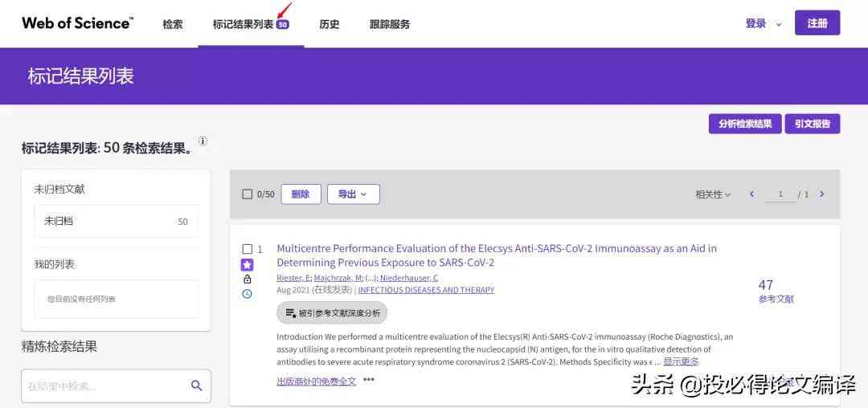Open the Multicentre Performance Evaluation article title

point(497,255)
